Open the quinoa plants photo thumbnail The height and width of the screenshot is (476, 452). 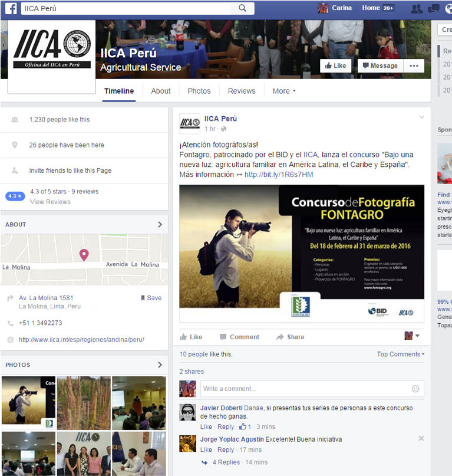click(x=84, y=403)
